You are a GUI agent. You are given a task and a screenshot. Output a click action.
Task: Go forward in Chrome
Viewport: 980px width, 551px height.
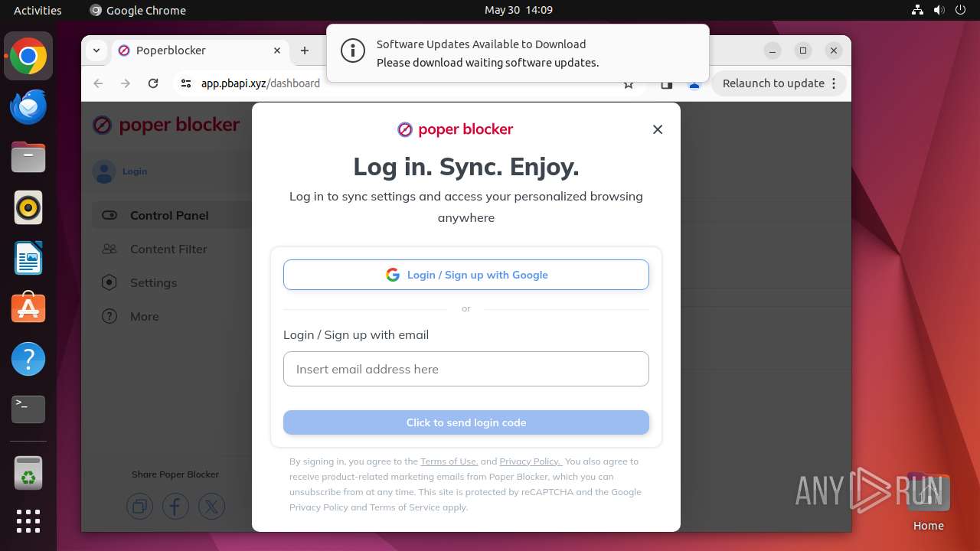click(126, 83)
